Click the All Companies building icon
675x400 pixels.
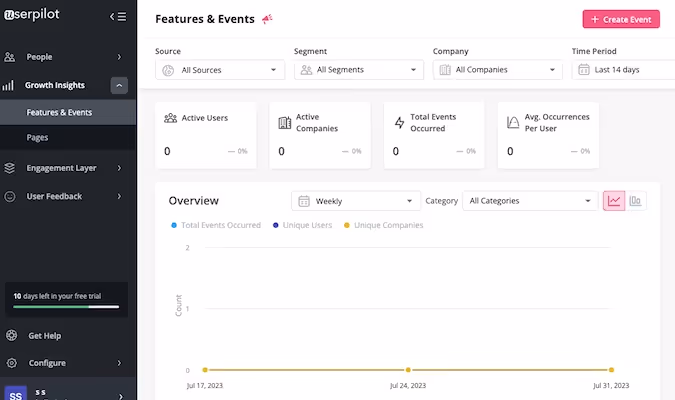pos(445,70)
